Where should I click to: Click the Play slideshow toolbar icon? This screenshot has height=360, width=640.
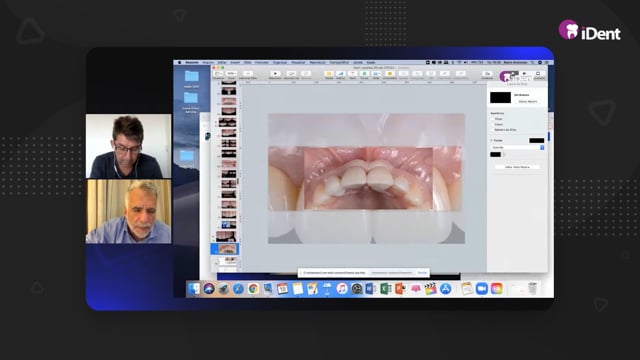(x=275, y=74)
